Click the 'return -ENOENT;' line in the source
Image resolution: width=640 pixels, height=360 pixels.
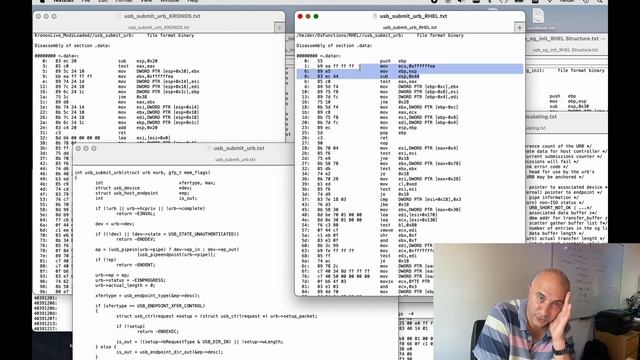[x=136, y=265]
